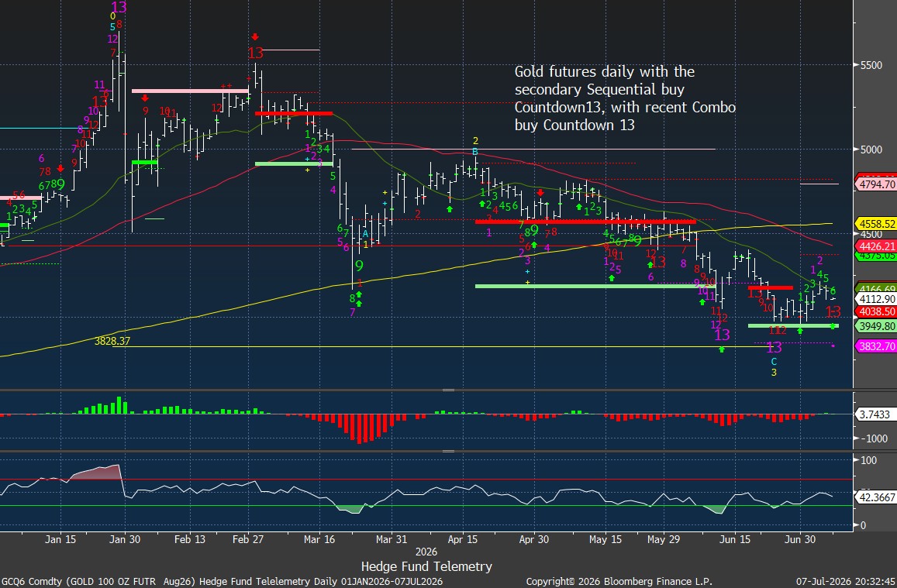This screenshot has width=897, height=588.
Task: Select the Mar 16 date label
Action: (319, 539)
